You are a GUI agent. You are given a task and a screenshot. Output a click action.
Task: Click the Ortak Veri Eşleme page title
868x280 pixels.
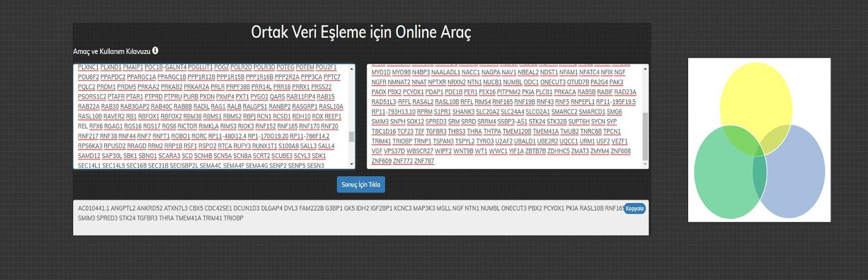(361, 32)
